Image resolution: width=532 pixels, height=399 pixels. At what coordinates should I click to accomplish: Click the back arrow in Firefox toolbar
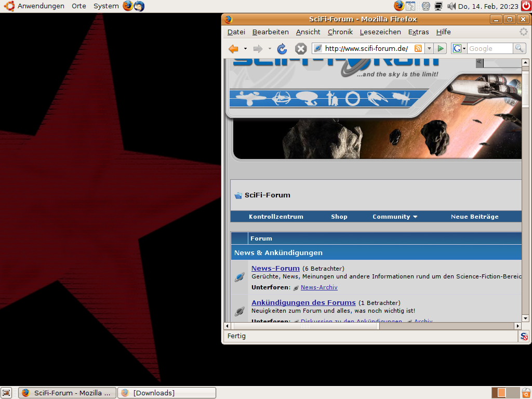233,49
